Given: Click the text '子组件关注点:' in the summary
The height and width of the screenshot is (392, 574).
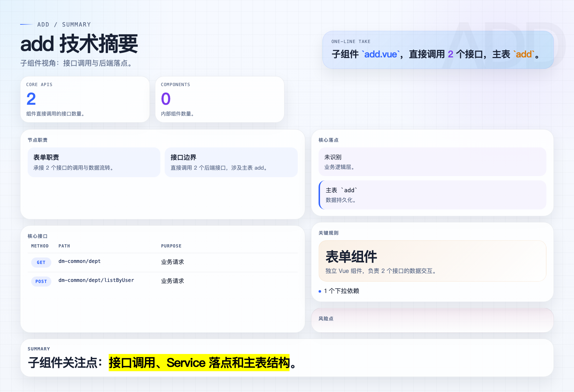Looking at the screenshot, I should [66, 363].
